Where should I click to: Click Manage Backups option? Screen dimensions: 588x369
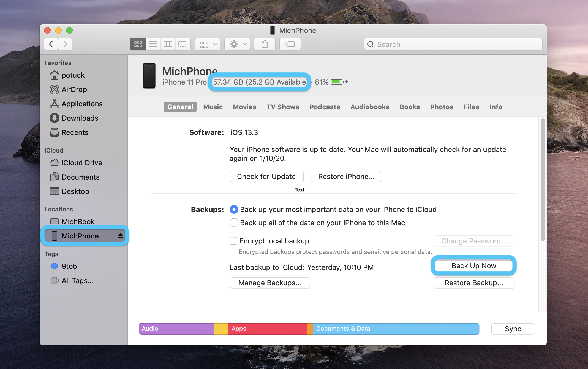(x=270, y=282)
